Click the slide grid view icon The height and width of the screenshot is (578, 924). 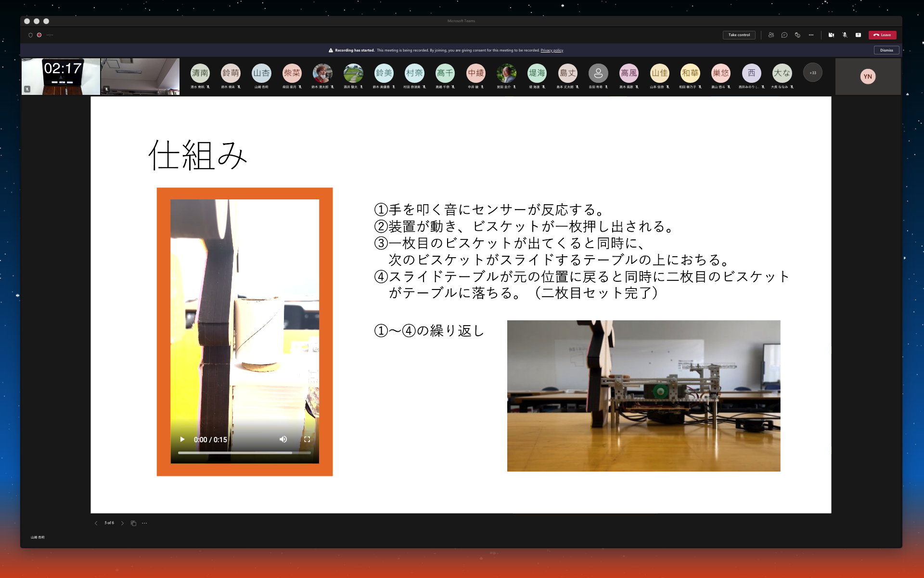(133, 523)
